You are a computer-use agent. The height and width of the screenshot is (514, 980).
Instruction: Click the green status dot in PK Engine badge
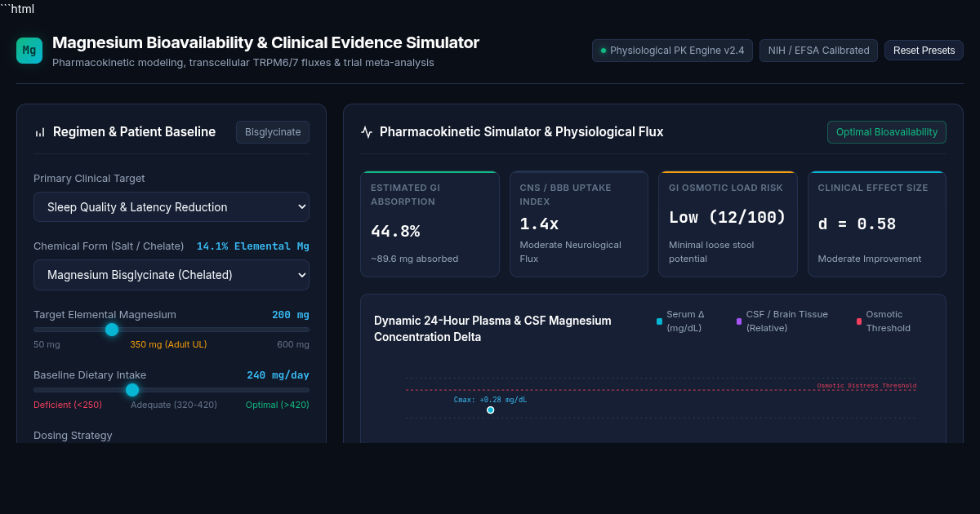tap(604, 51)
